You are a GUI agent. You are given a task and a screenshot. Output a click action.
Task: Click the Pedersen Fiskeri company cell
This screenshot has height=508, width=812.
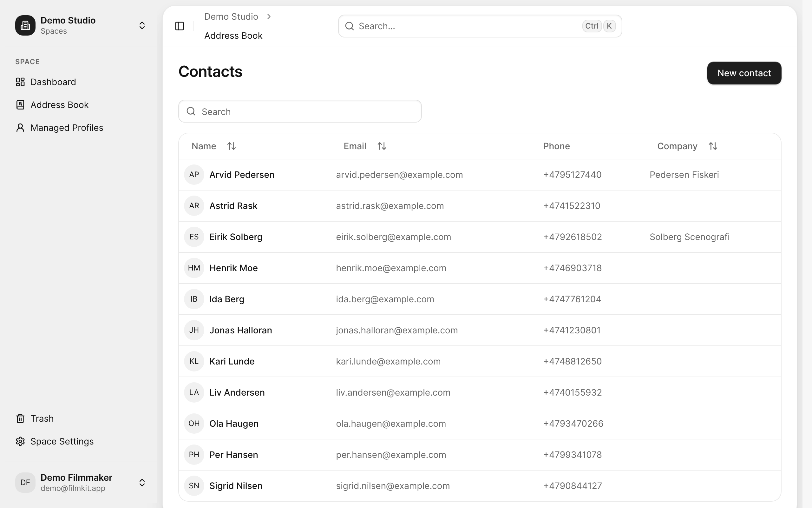pos(684,175)
